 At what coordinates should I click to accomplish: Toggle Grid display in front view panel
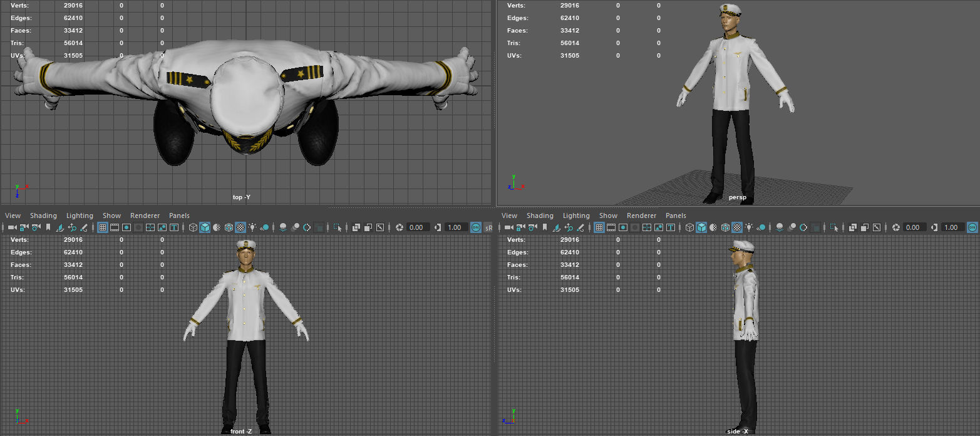click(x=103, y=227)
